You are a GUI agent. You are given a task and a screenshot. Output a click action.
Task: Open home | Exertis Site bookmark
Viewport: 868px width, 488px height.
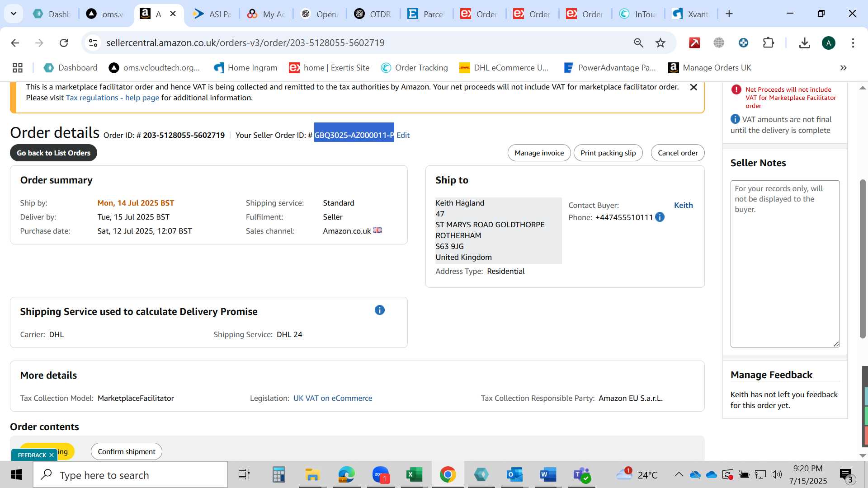point(329,68)
